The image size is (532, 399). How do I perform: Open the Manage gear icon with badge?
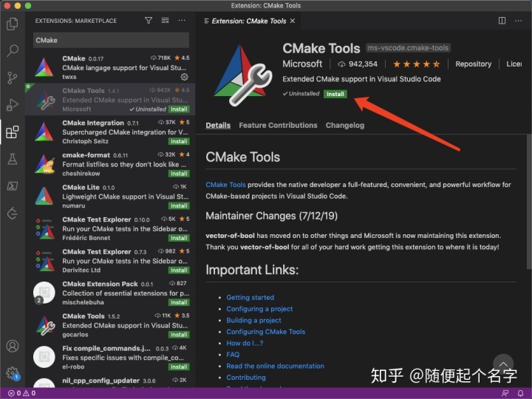[13, 374]
